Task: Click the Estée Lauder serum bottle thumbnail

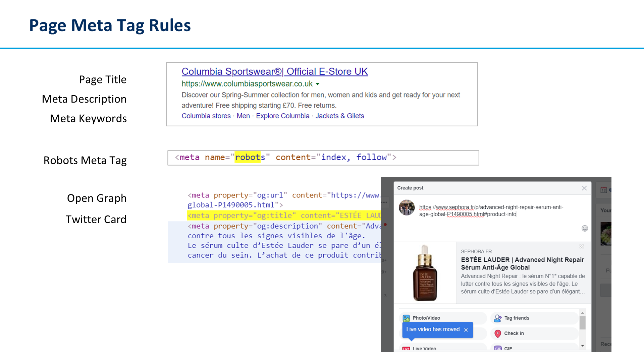Action: (425, 273)
